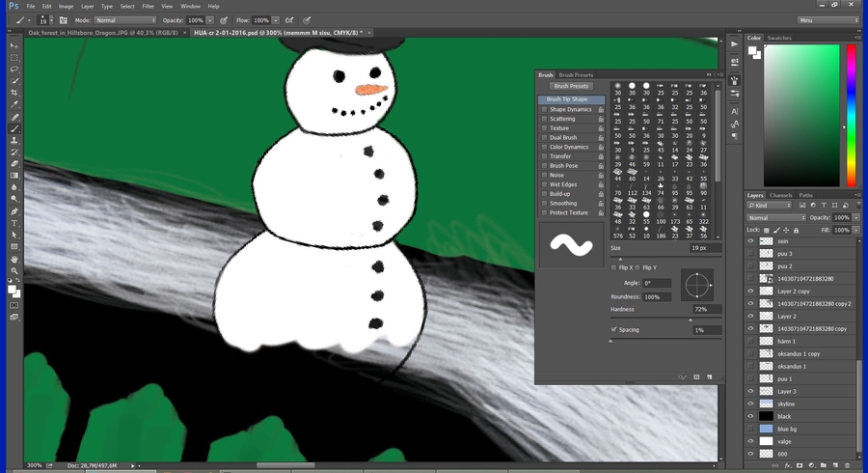The height and width of the screenshot is (473, 868).
Task: Toggle Quick Mask mode
Action: [x=14, y=305]
